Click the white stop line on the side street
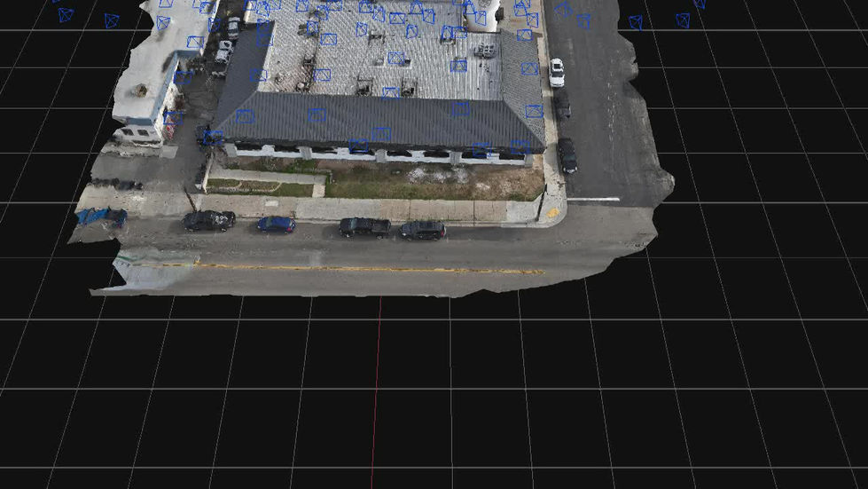Viewport: 868px width, 489px height. pyautogui.click(x=593, y=199)
